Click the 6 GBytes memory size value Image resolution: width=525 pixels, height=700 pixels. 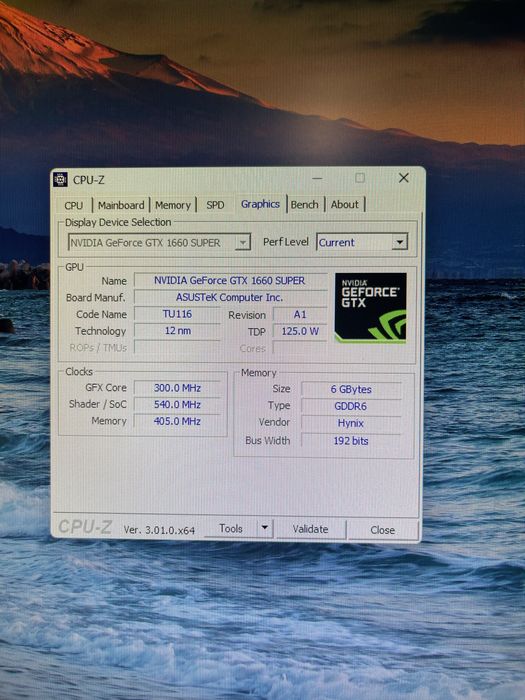351,389
